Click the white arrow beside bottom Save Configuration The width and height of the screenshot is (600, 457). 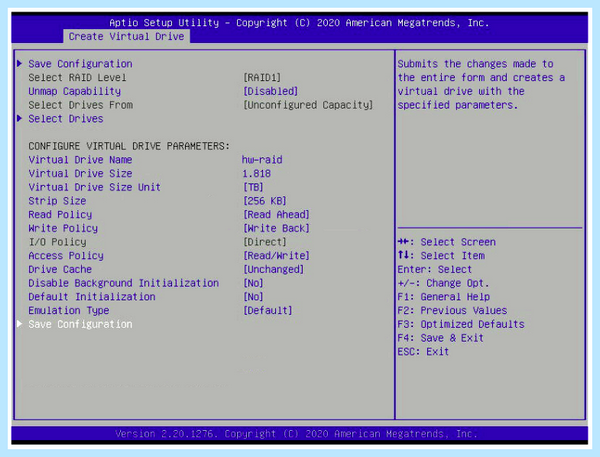tap(20, 324)
